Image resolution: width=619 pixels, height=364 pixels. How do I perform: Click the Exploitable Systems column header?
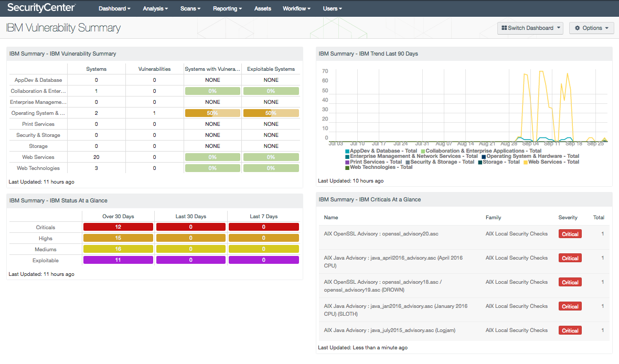[271, 69]
